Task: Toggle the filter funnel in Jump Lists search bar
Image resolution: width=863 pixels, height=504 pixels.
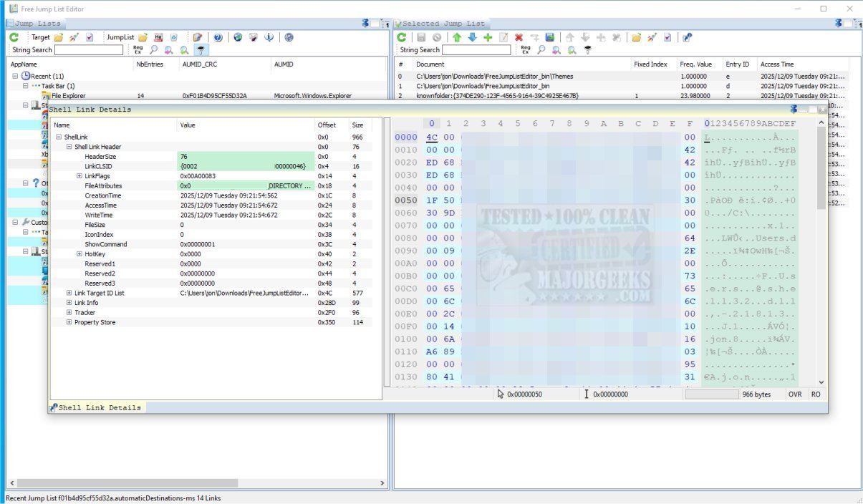Action: (x=201, y=50)
